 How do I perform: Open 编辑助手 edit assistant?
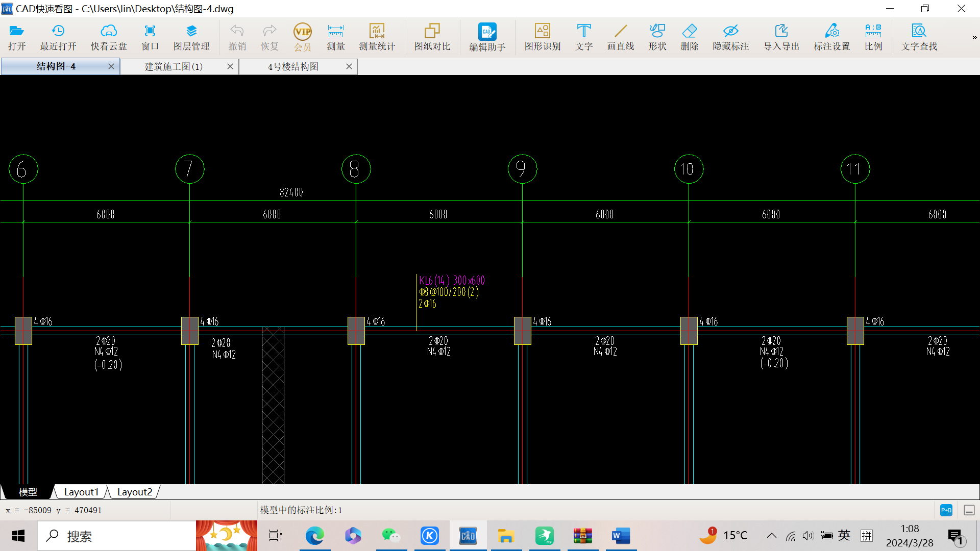coord(487,37)
